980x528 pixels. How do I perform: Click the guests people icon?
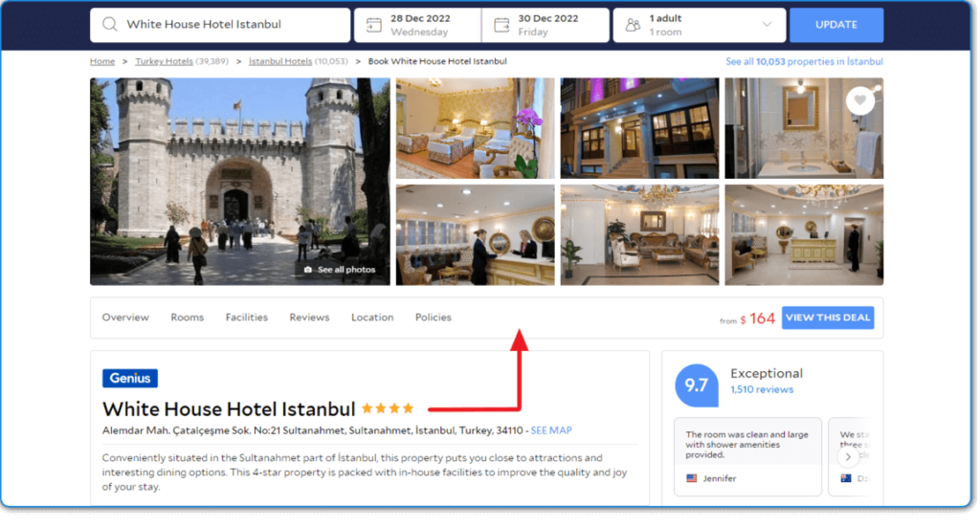[633, 25]
